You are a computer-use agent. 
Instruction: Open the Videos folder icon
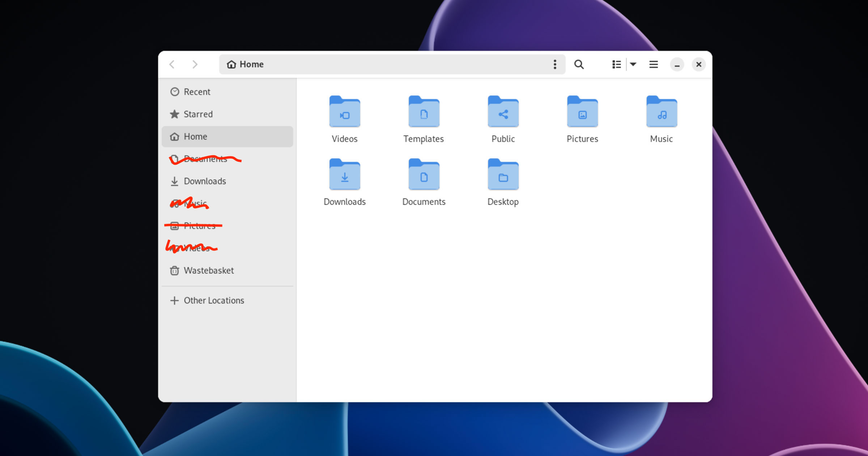click(x=344, y=111)
